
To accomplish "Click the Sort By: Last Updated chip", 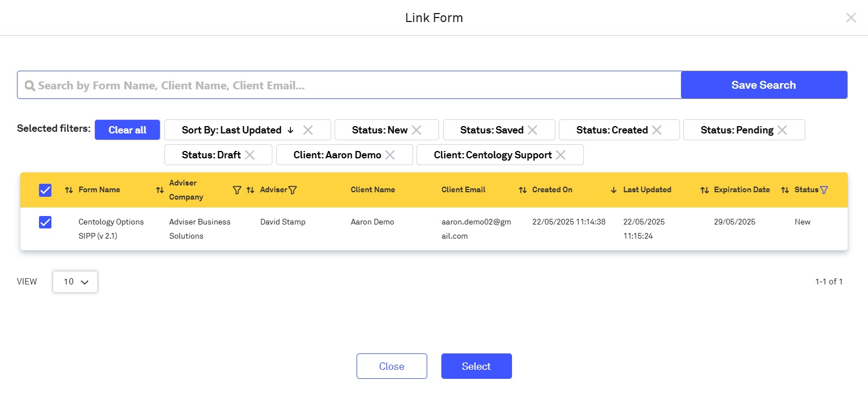I will coord(237,130).
